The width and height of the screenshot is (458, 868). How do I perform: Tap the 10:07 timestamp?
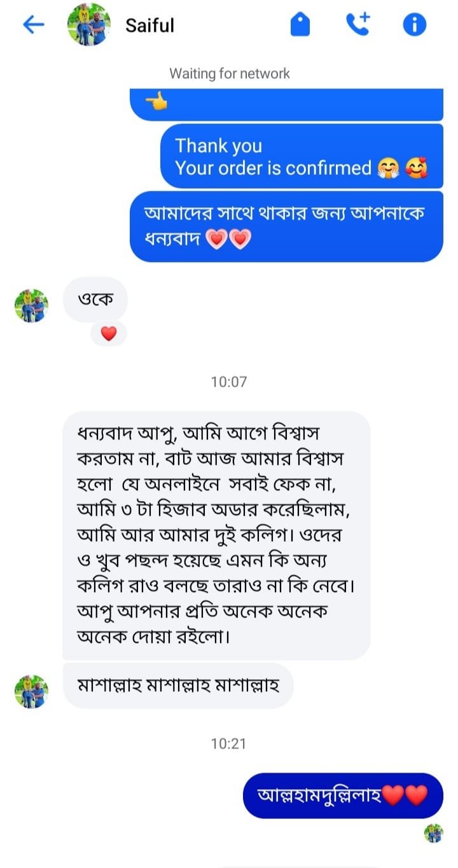click(x=229, y=382)
